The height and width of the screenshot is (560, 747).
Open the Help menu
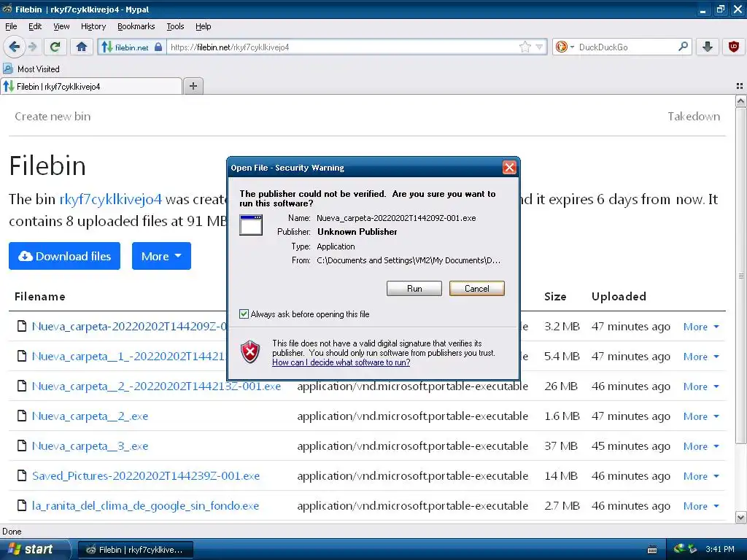204,26
